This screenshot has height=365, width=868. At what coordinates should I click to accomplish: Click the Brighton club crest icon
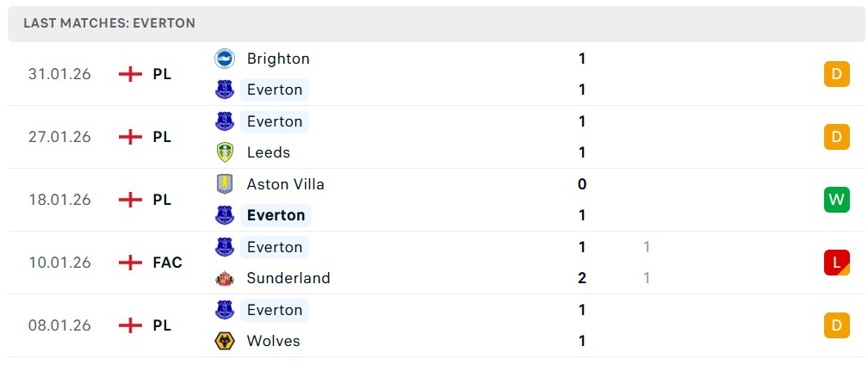[225, 59]
